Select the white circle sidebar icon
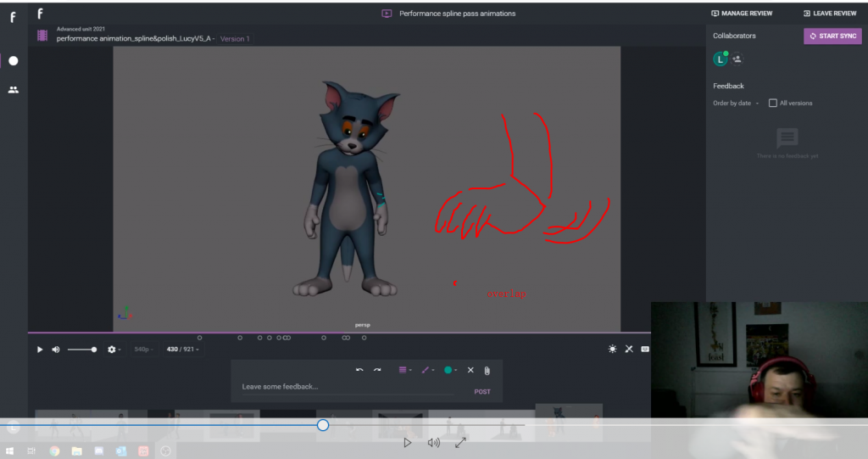Viewport: 868px width, 459px height. click(14, 61)
